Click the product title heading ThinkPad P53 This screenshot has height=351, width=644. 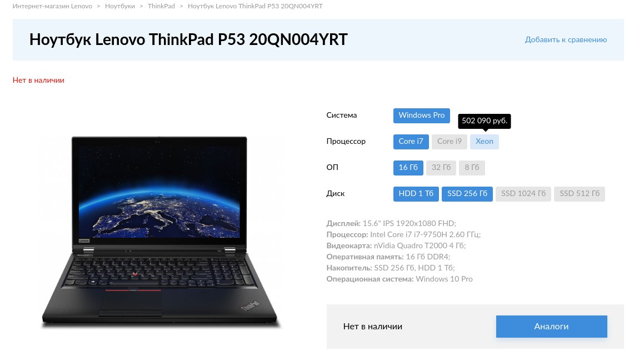(x=188, y=40)
